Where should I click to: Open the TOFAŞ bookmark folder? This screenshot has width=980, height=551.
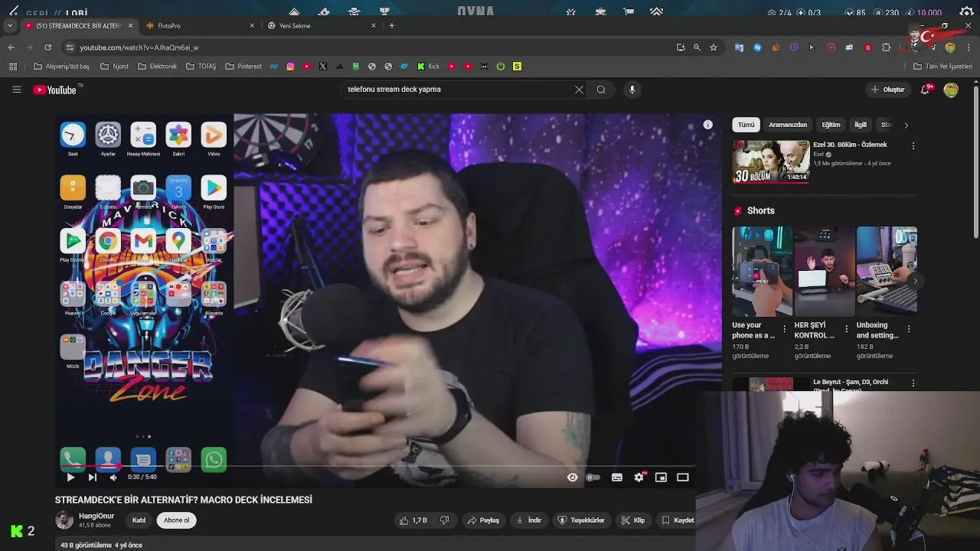(201, 67)
